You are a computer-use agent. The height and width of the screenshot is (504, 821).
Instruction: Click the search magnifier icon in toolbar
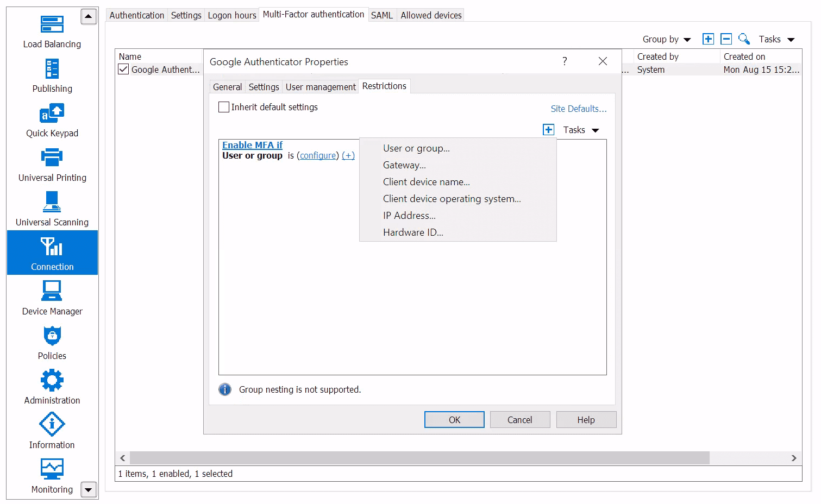point(744,39)
